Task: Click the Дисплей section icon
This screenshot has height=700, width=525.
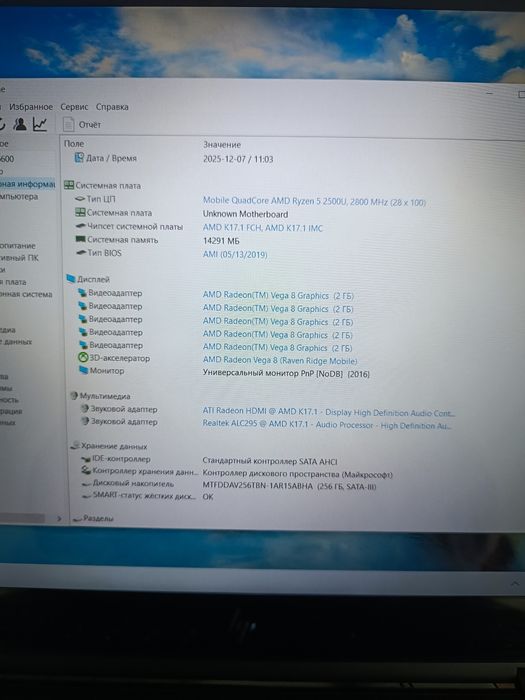Action: (71, 279)
